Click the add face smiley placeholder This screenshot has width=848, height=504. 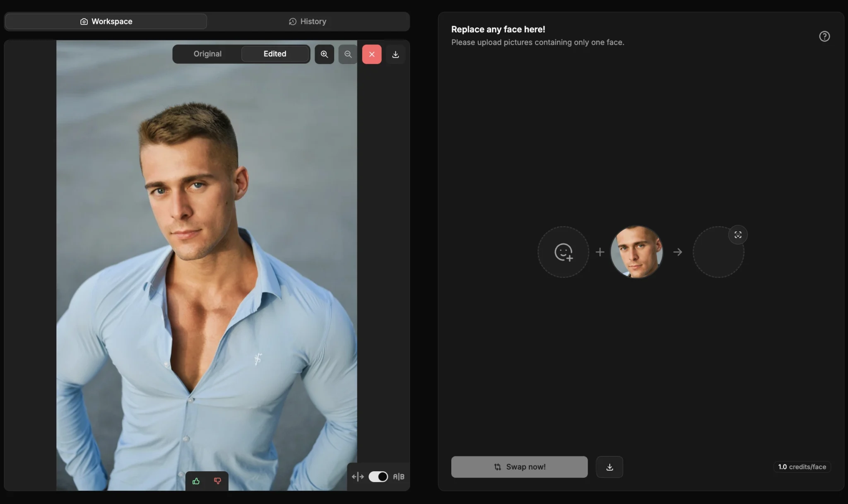click(563, 252)
